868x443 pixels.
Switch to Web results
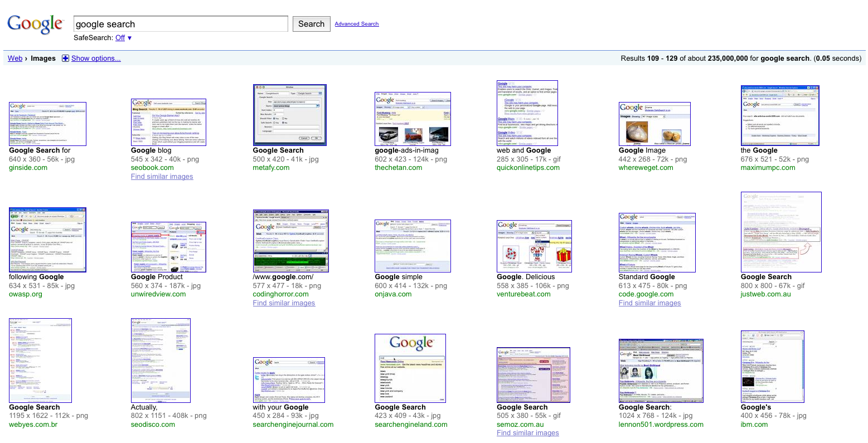pyautogui.click(x=15, y=59)
